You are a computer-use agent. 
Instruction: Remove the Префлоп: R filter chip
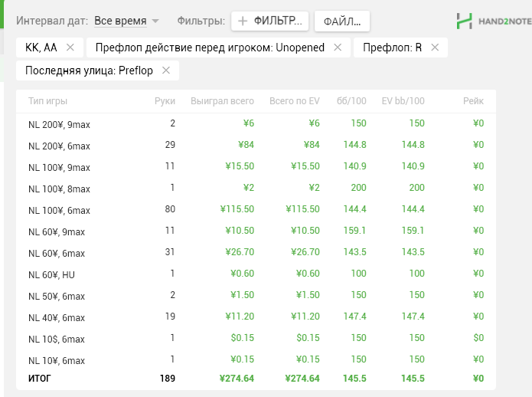tap(435, 48)
